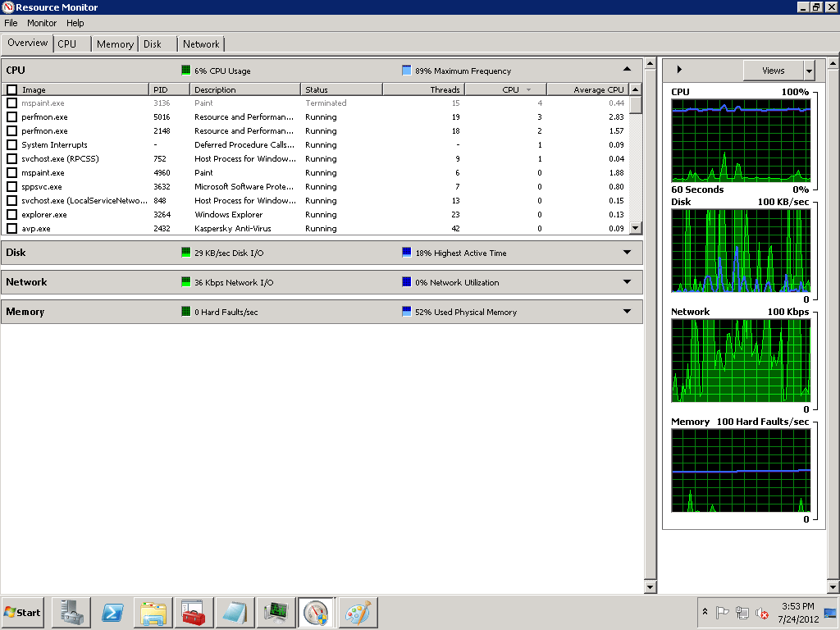The image size is (840, 630).
Task: Check the perfmon.exe PID 5016 checkbox
Action: [12, 117]
